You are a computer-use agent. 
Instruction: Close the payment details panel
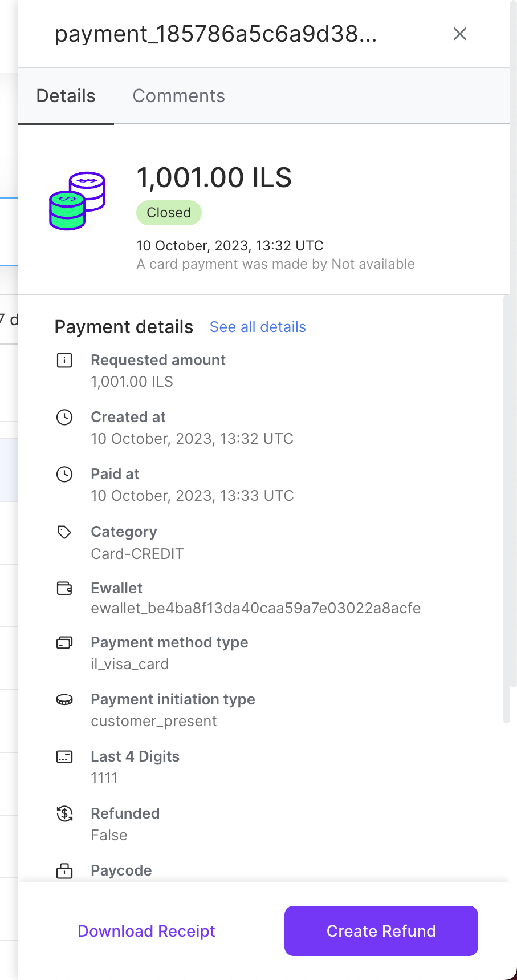click(460, 34)
